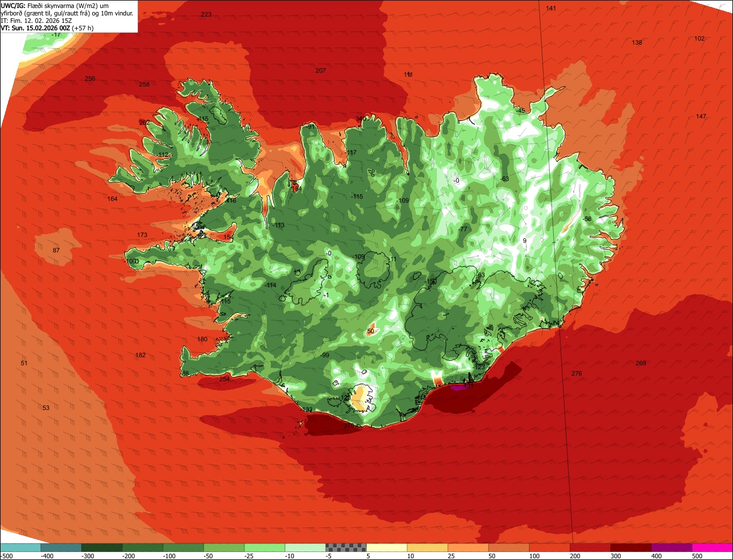Click the flux value 256 on the map
733x560 pixels.
[x=90, y=78]
